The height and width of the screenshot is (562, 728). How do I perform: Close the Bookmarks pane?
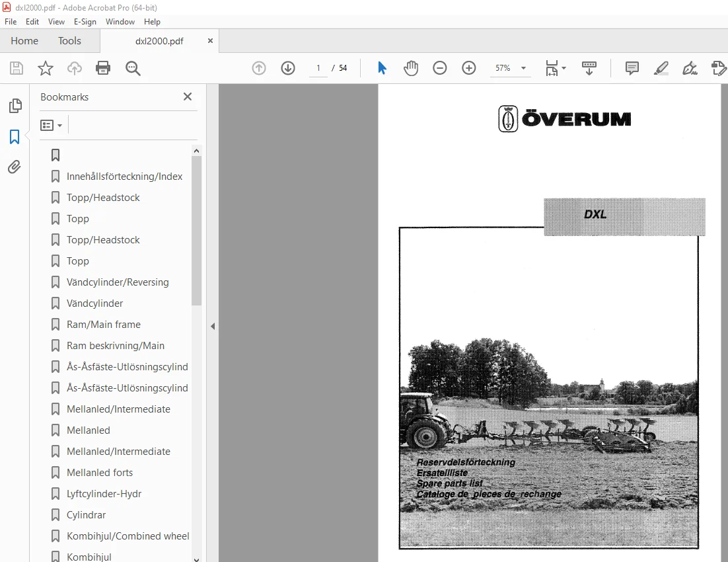coord(188,97)
